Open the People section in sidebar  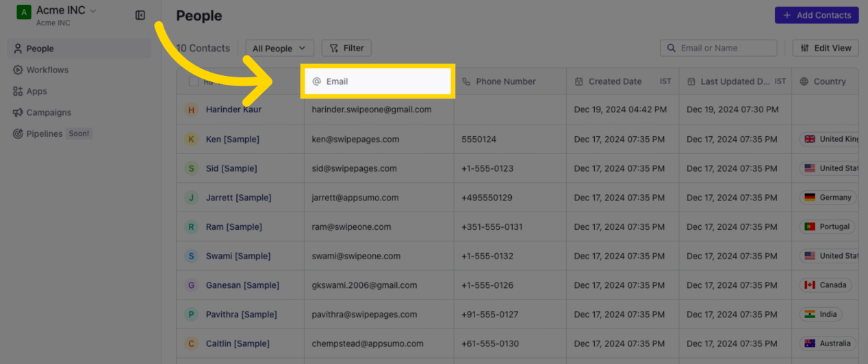click(x=40, y=49)
